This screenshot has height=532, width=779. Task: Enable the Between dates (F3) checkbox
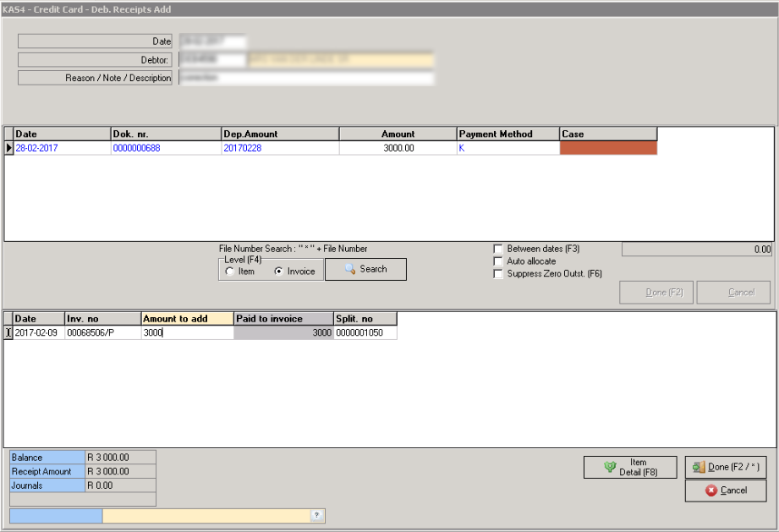point(498,248)
